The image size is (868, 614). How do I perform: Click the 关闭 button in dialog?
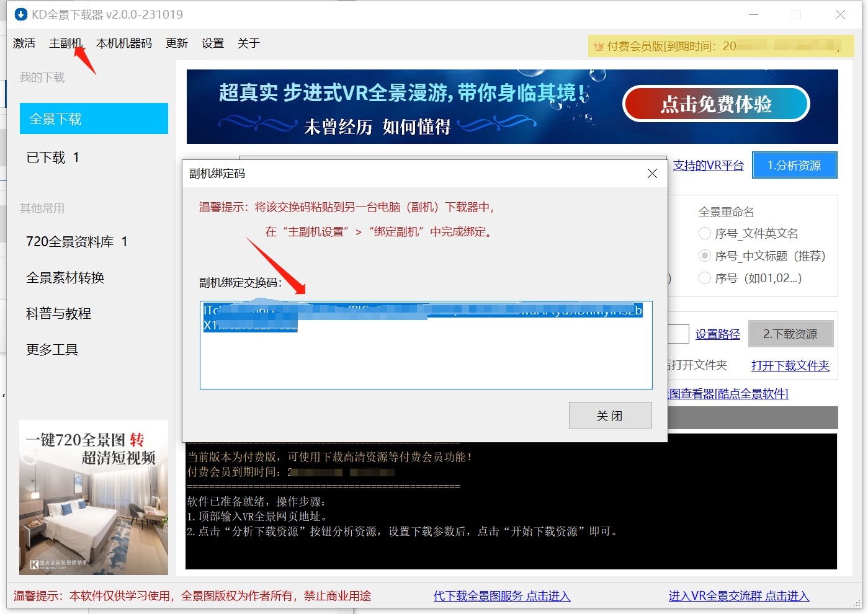pyautogui.click(x=610, y=416)
